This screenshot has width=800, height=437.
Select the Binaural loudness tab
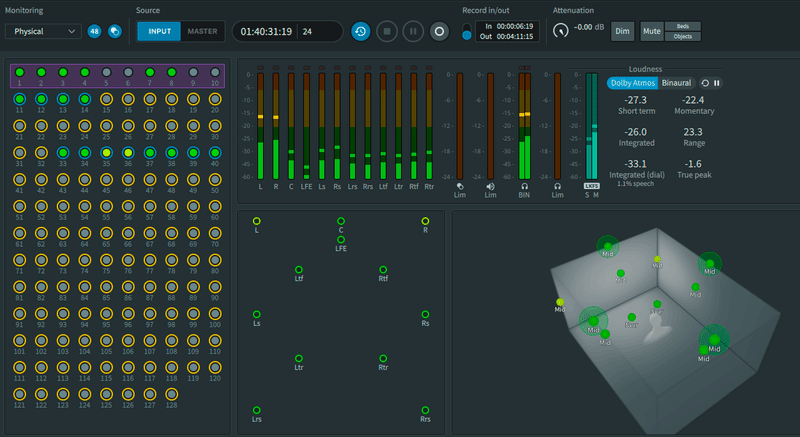(x=676, y=83)
